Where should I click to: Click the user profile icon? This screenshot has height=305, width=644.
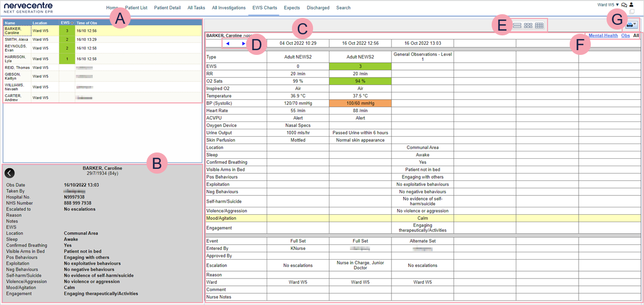(631, 5)
